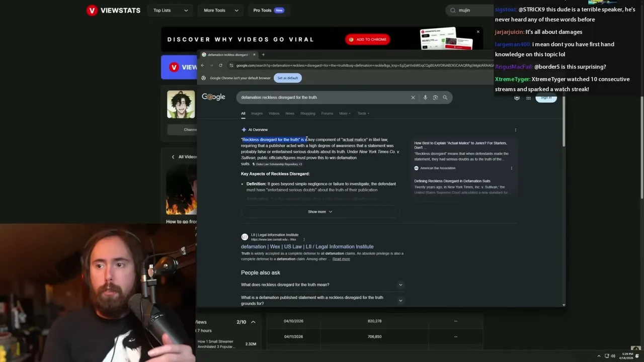644x362 pixels.
Task: Click the AI Overview sparkle icon
Action: click(244, 130)
